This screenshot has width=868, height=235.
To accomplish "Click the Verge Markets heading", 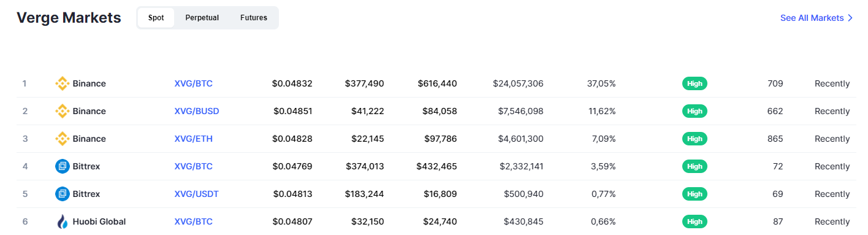I will [x=69, y=18].
